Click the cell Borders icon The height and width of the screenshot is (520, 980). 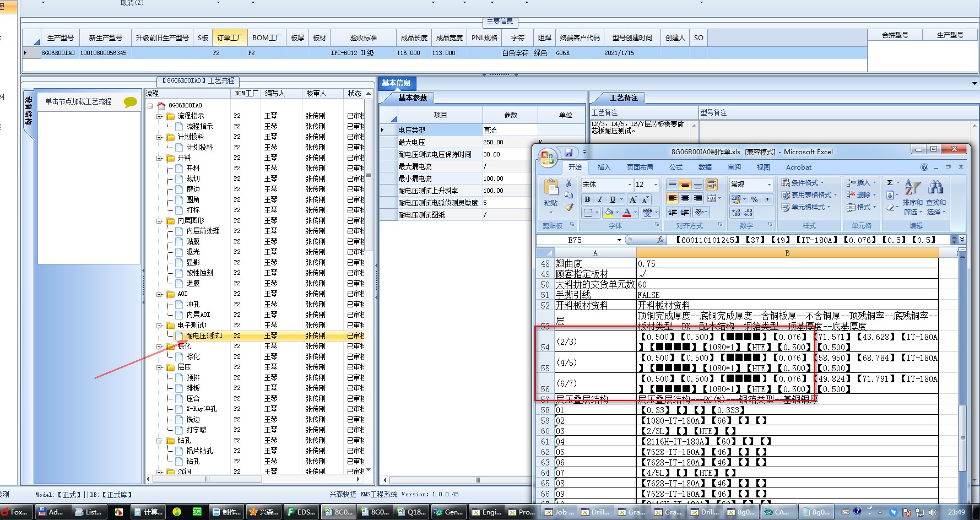[x=588, y=213]
